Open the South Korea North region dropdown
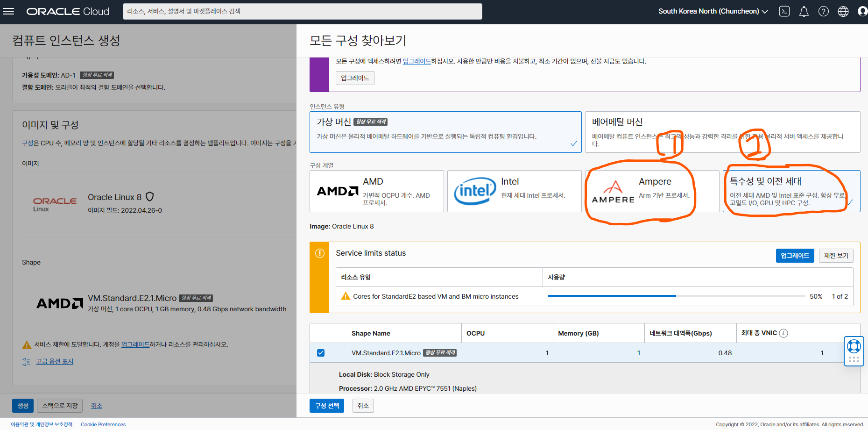The height and width of the screenshot is (430, 868). (713, 11)
